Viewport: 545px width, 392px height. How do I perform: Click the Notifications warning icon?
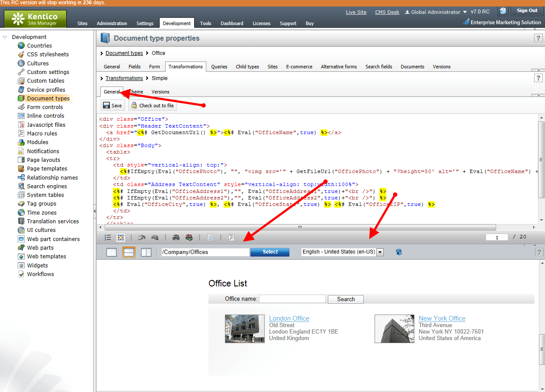tap(21, 151)
